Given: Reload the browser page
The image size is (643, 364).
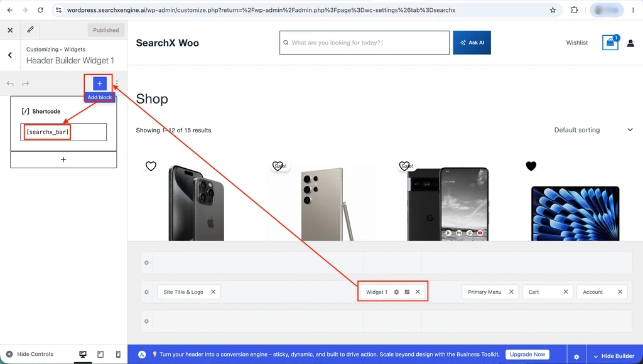Looking at the screenshot, I should point(40,10).
